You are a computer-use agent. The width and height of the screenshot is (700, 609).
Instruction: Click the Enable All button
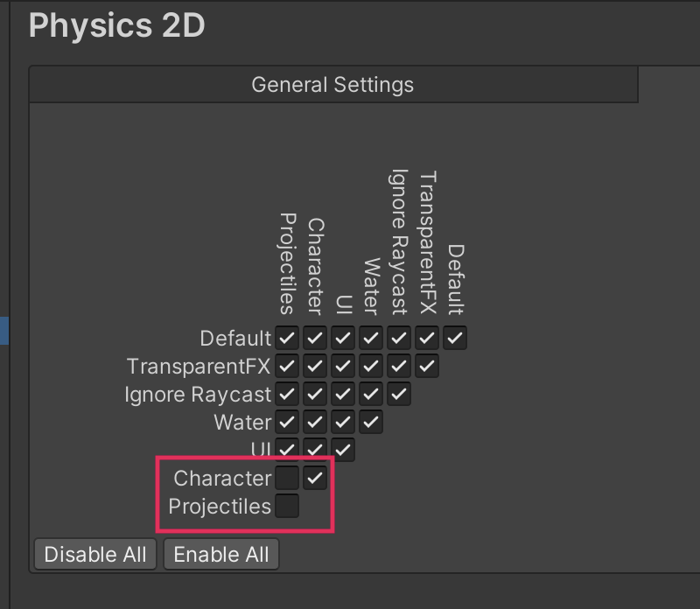click(x=221, y=554)
